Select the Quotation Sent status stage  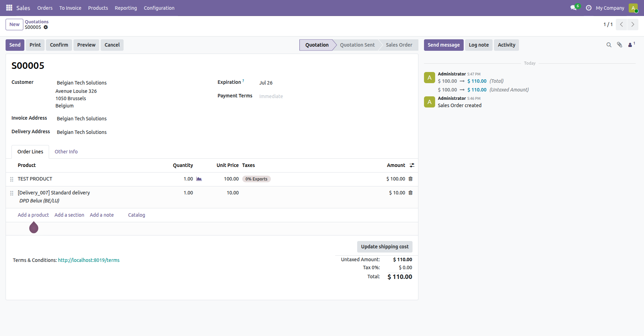click(357, 45)
